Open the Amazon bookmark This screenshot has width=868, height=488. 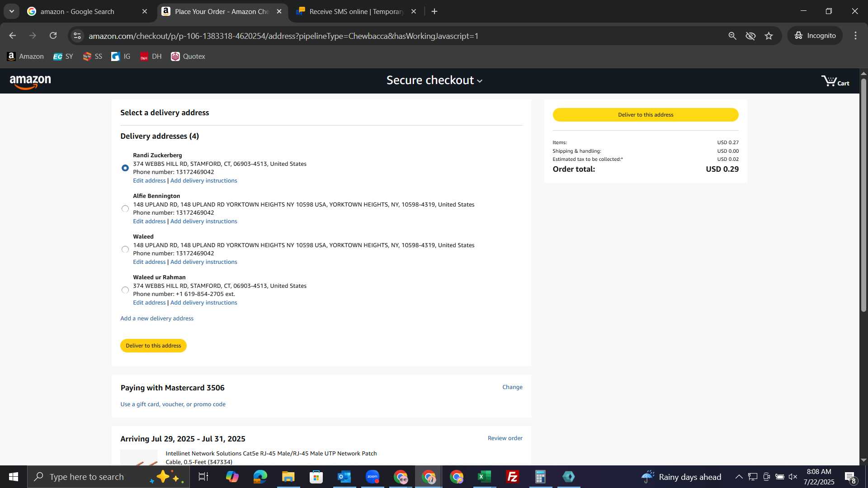click(26, 56)
